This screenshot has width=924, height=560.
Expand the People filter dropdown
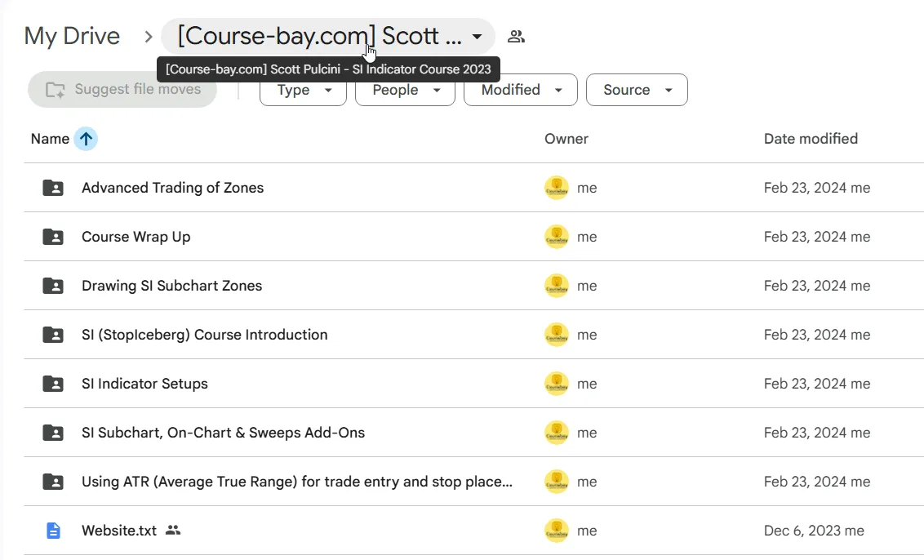(x=405, y=90)
